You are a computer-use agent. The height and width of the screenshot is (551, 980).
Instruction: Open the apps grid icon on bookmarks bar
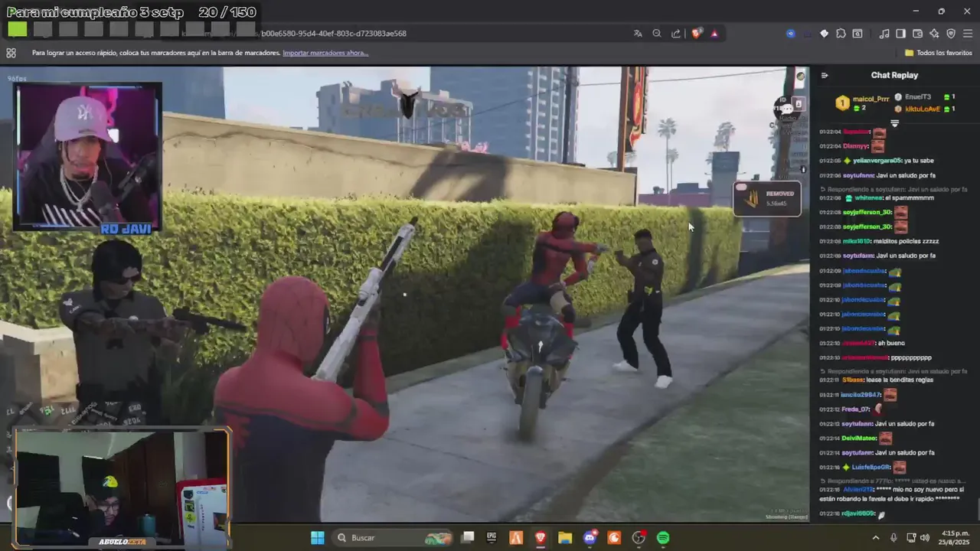(11, 53)
